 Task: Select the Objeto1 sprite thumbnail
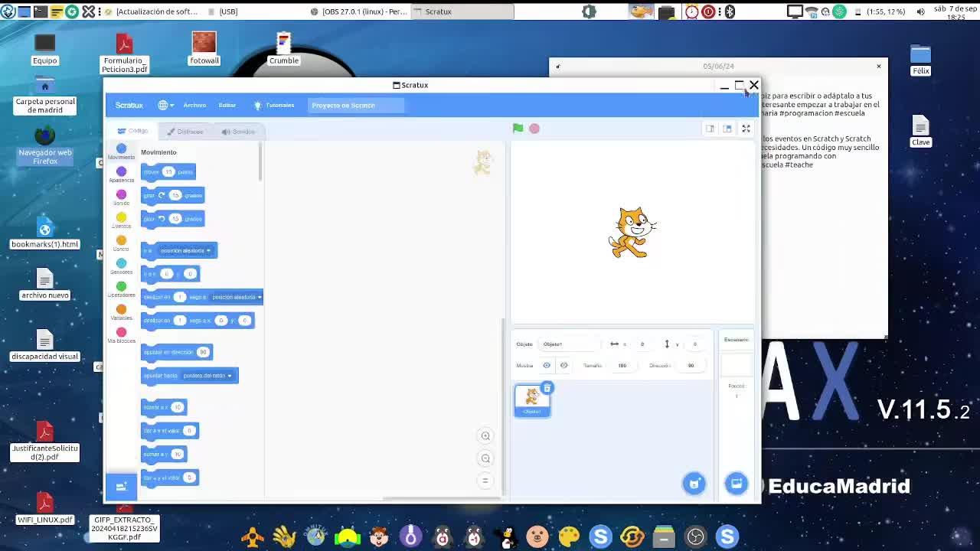pyautogui.click(x=532, y=400)
